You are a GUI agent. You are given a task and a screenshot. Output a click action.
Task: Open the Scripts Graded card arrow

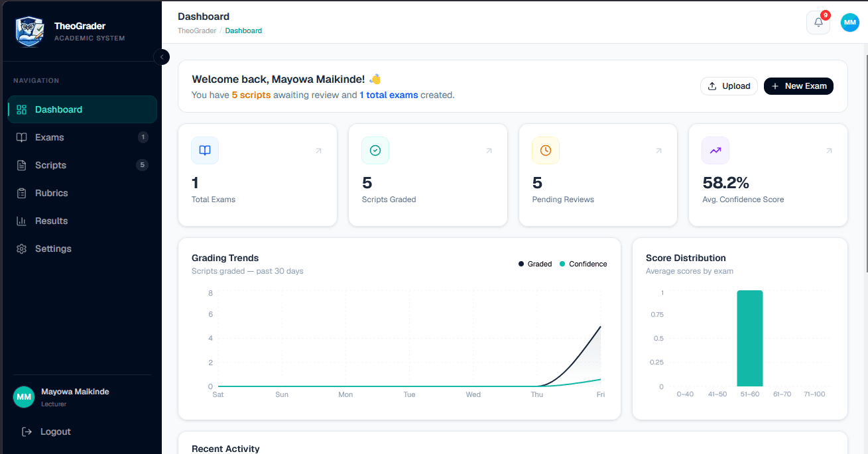(489, 151)
